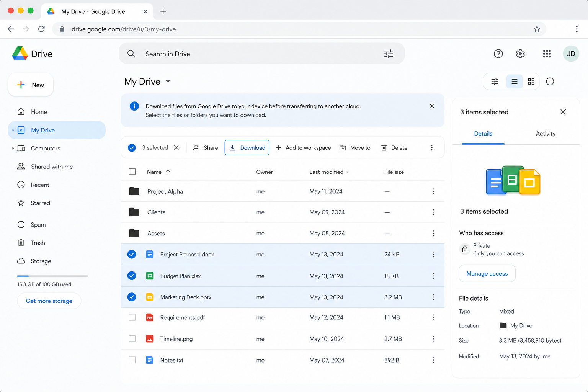Reload the page in browser
This screenshot has width=588, height=392.
[x=41, y=29]
